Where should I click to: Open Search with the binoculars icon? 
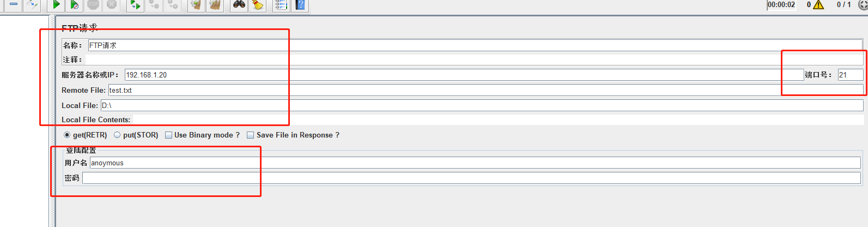[x=239, y=5]
